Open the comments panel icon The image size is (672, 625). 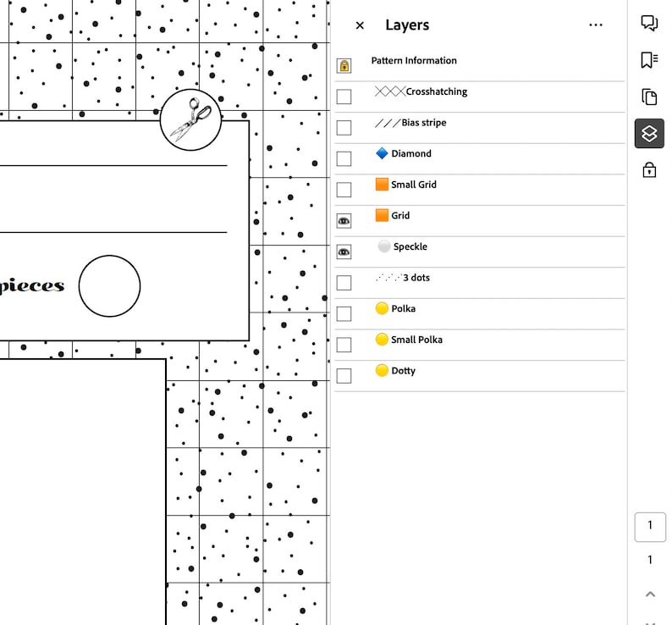pyautogui.click(x=649, y=23)
